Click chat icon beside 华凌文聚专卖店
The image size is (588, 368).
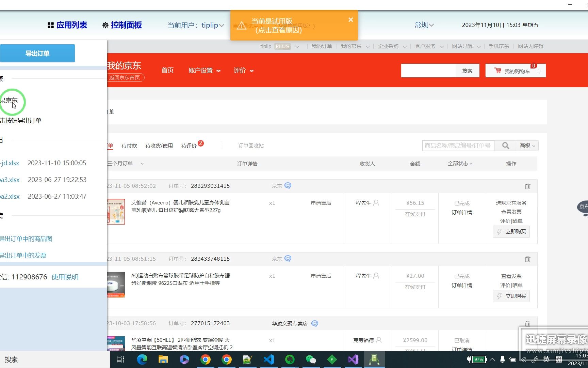pyautogui.click(x=315, y=323)
